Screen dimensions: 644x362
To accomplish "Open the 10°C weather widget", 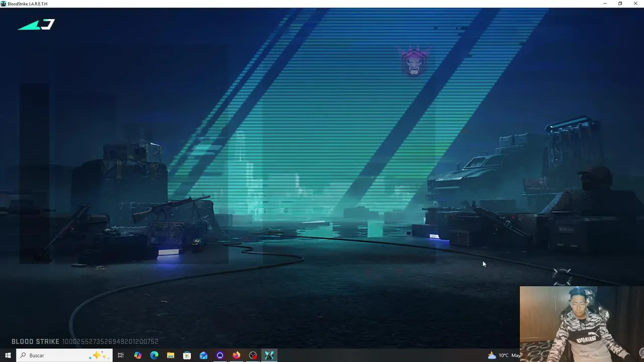I will (x=503, y=355).
